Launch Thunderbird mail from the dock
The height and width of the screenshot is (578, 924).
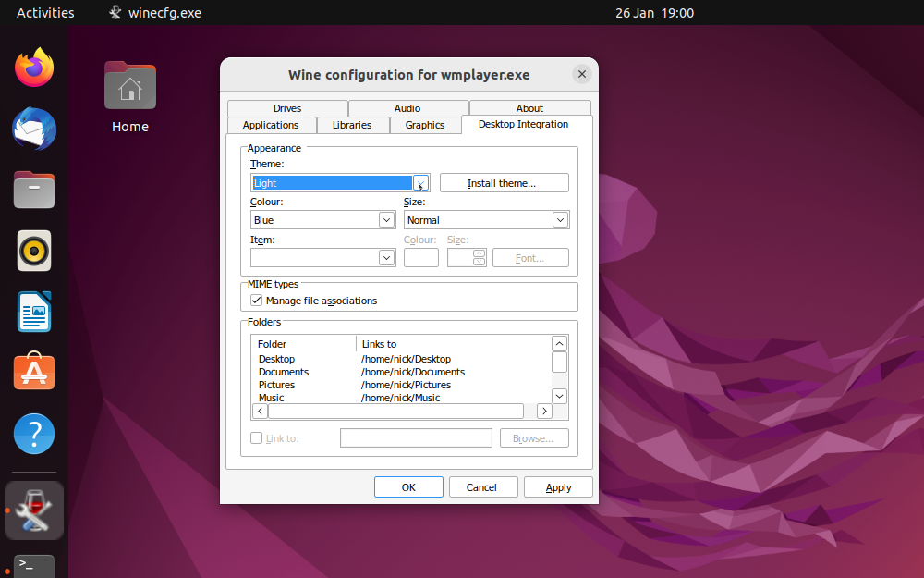(34, 129)
